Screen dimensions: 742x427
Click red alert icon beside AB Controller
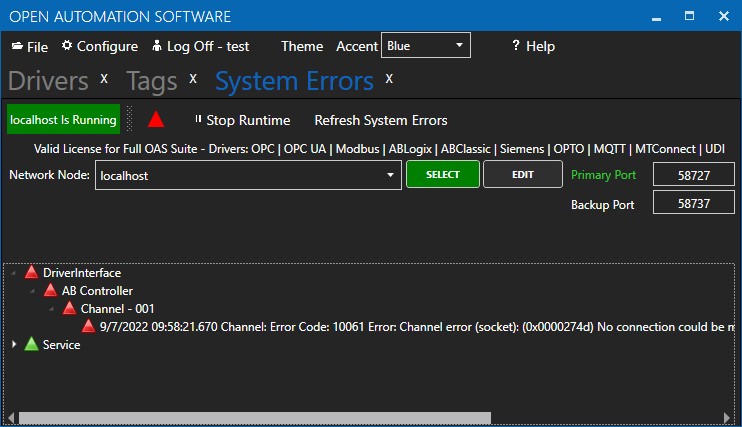pyautogui.click(x=50, y=290)
